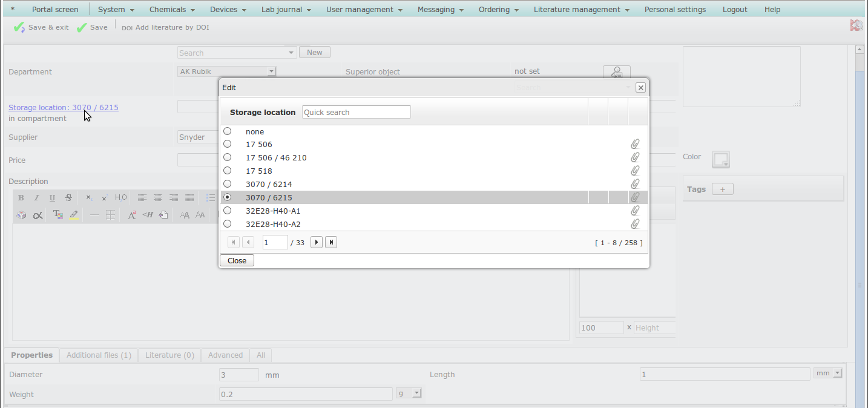Click the Close button in the Edit dialog

[x=237, y=260]
